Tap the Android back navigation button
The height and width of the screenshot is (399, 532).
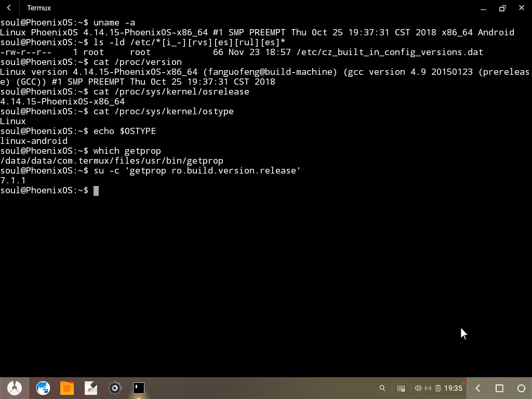(x=478, y=388)
